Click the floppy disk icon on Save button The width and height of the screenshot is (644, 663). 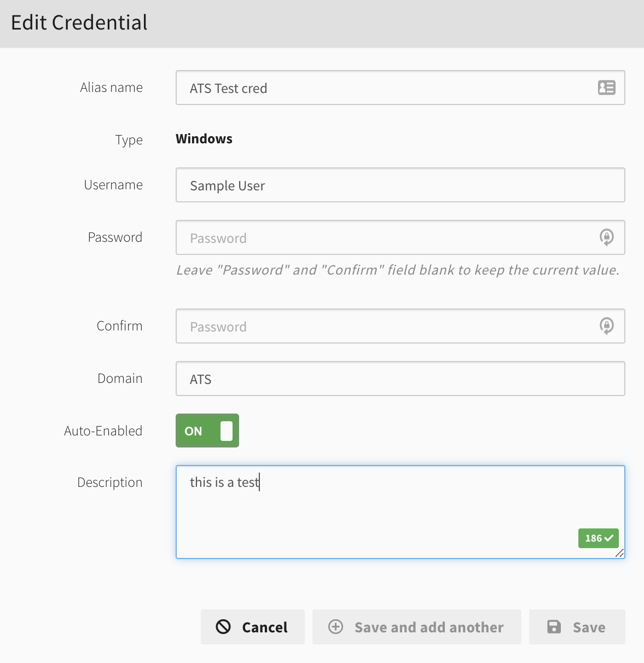[x=554, y=627]
